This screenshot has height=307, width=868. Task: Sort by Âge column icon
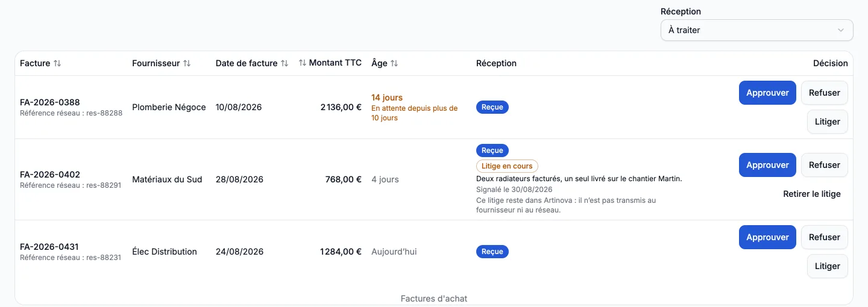[x=394, y=63]
